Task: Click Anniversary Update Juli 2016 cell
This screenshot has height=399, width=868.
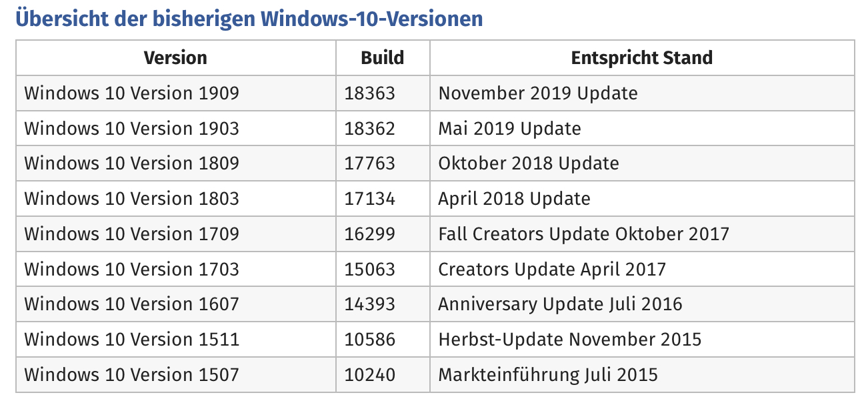Action: coord(642,304)
